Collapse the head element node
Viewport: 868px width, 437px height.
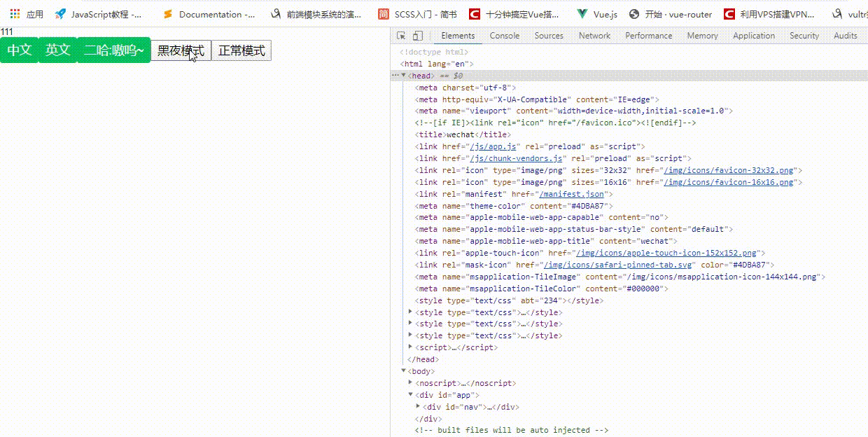(404, 75)
